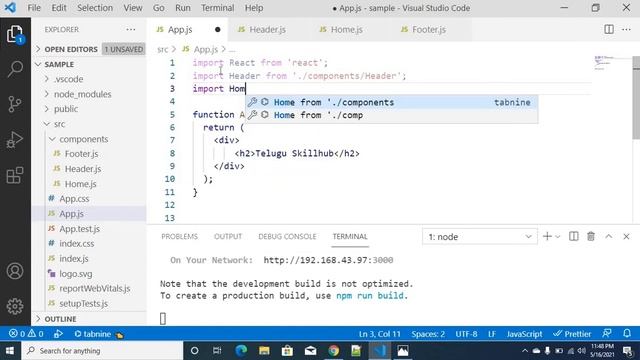Open the Help menu

[x=254, y=8]
